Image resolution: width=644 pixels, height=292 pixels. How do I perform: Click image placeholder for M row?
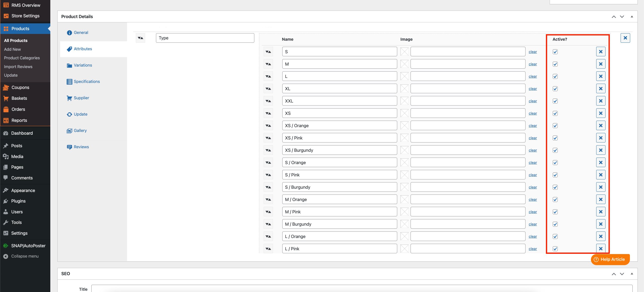point(404,64)
